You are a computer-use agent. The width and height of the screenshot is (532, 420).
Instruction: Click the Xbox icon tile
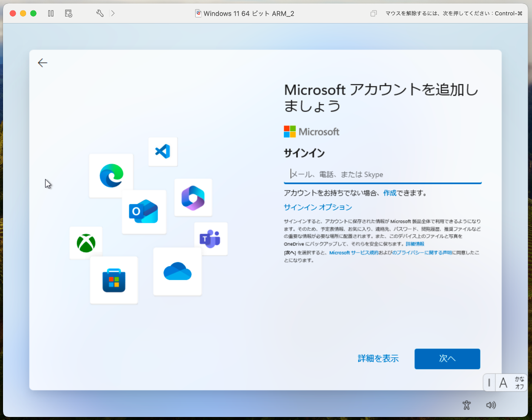[x=86, y=243]
